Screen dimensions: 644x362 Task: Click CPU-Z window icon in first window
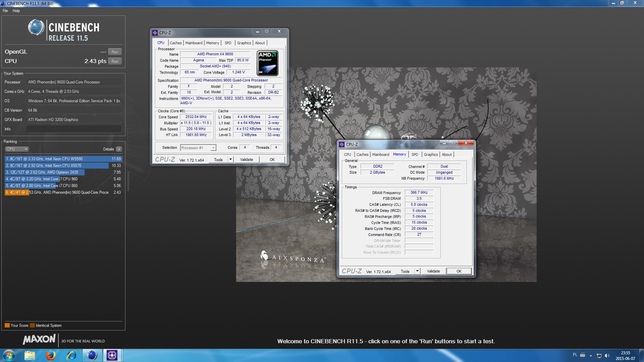point(155,33)
